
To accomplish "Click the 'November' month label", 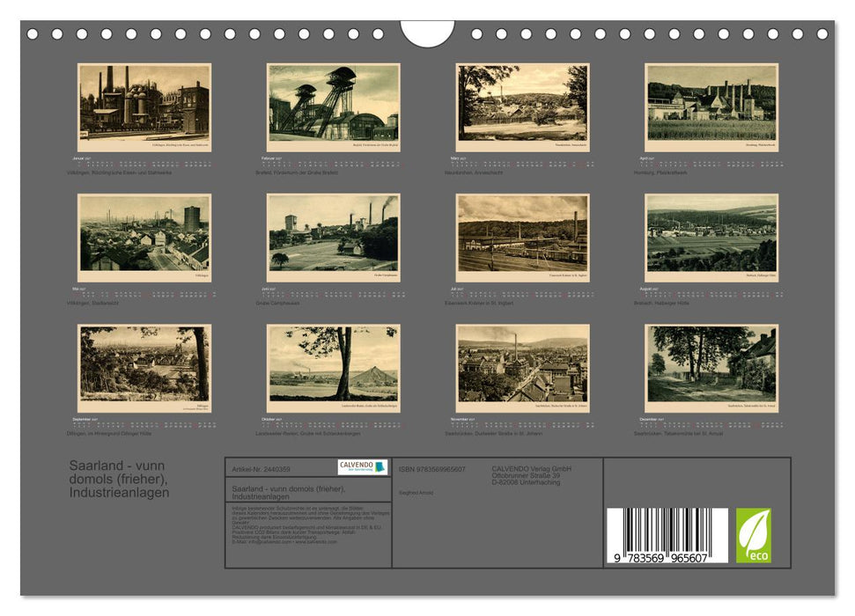I will pyautogui.click(x=459, y=420).
